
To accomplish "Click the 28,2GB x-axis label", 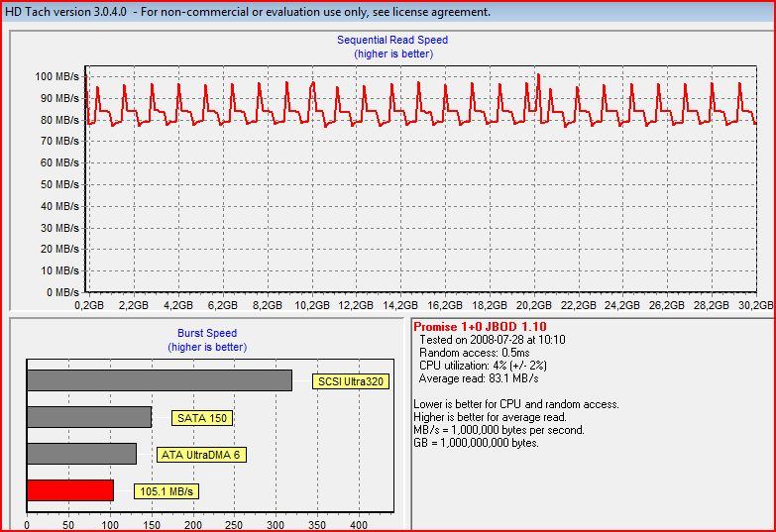I will (712, 305).
